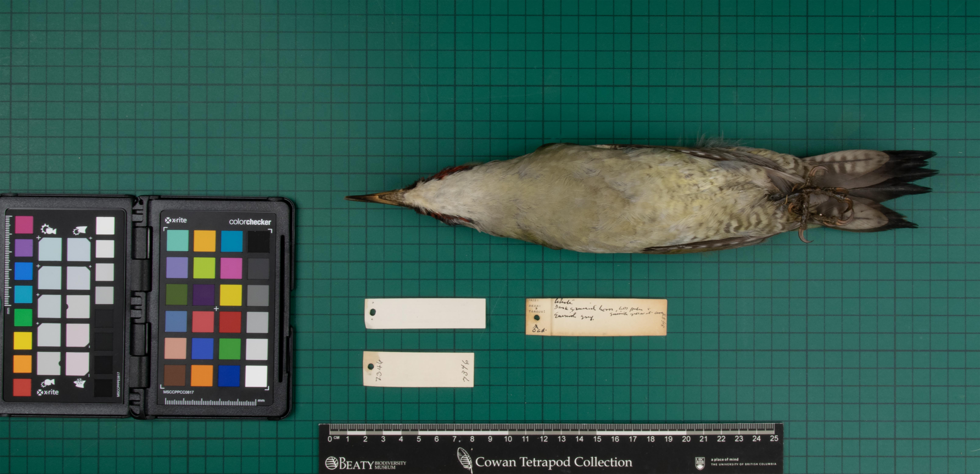
Task: Click the white square at the left card's upper corner
Action: (x=105, y=226)
